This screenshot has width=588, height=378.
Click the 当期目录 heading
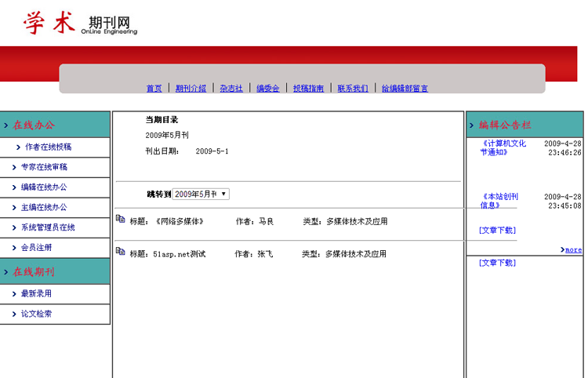click(162, 120)
